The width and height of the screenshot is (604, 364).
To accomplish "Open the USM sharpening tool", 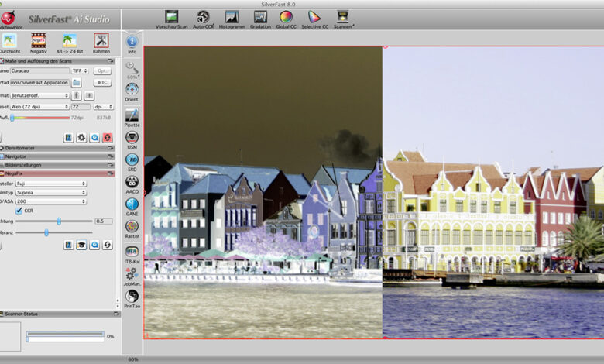I will click(x=132, y=137).
